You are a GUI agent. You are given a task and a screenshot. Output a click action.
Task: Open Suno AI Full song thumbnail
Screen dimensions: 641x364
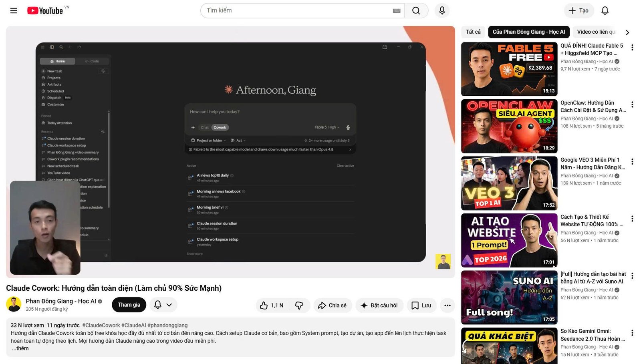tap(509, 298)
